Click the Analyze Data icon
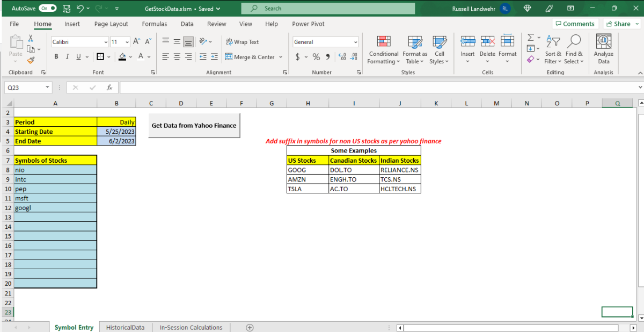The width and height of the screenshot is (644, 332). tap(604, 50)
